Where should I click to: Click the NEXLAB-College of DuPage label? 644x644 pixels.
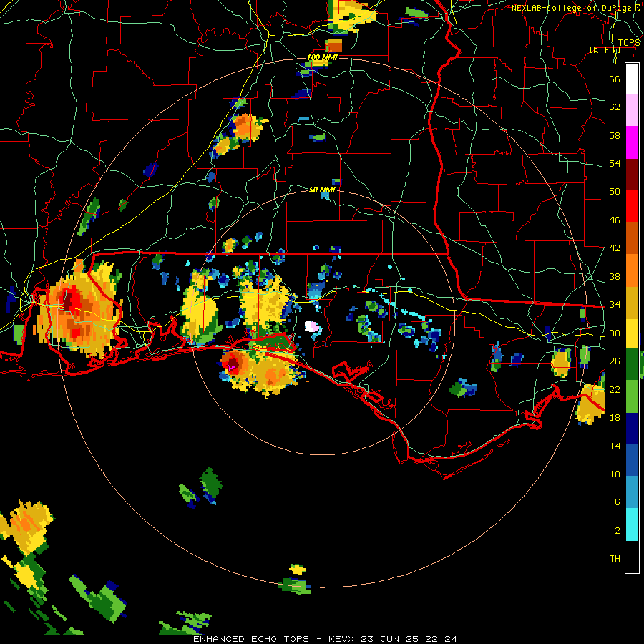click(x=576, y=8)
